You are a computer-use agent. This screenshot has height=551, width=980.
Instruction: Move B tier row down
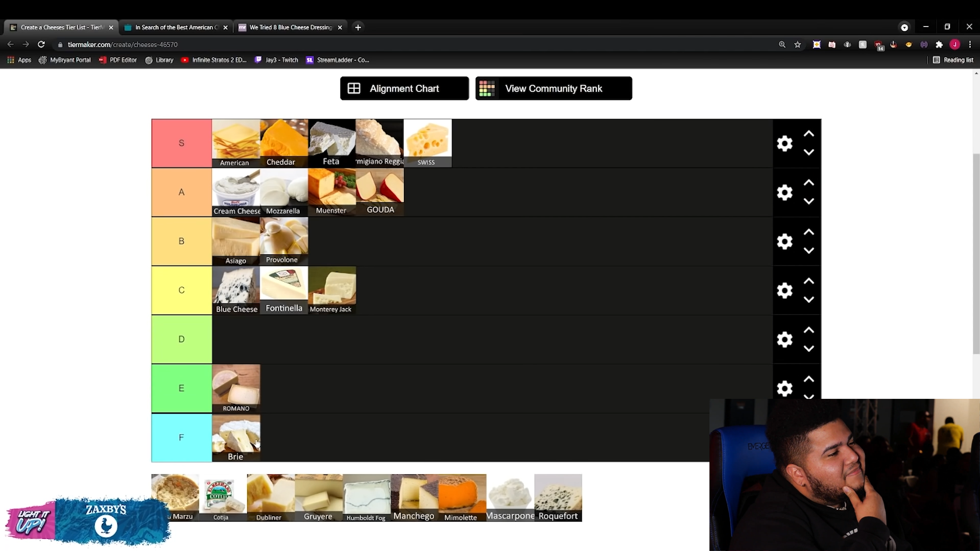point(809,251)
